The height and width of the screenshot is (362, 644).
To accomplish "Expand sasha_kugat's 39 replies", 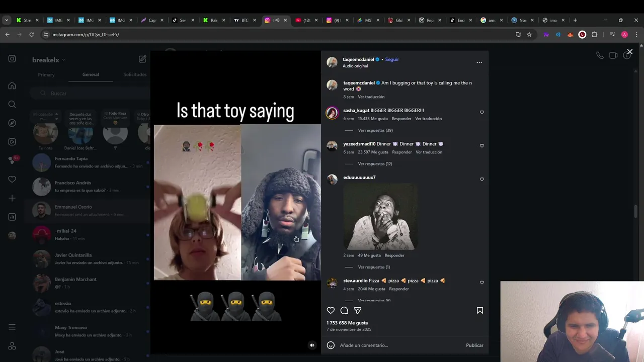I will click(x=375, y=130).
